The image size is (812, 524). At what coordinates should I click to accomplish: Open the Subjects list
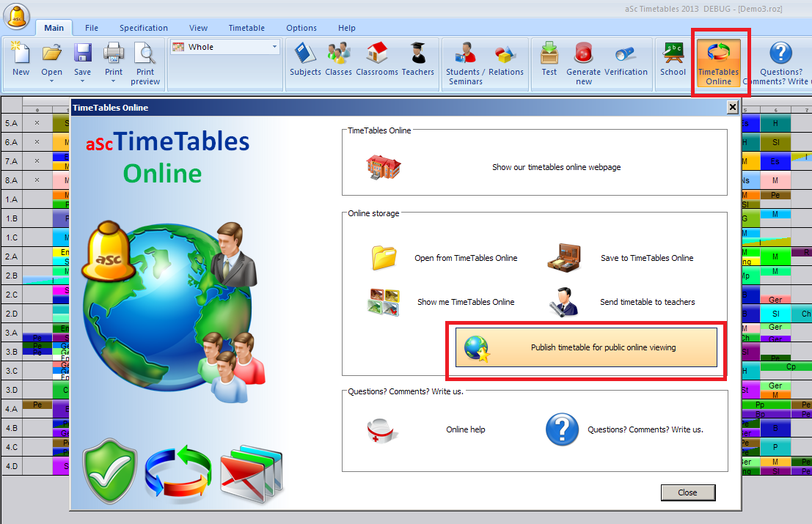pyautogui.click(x=306, y=59)
